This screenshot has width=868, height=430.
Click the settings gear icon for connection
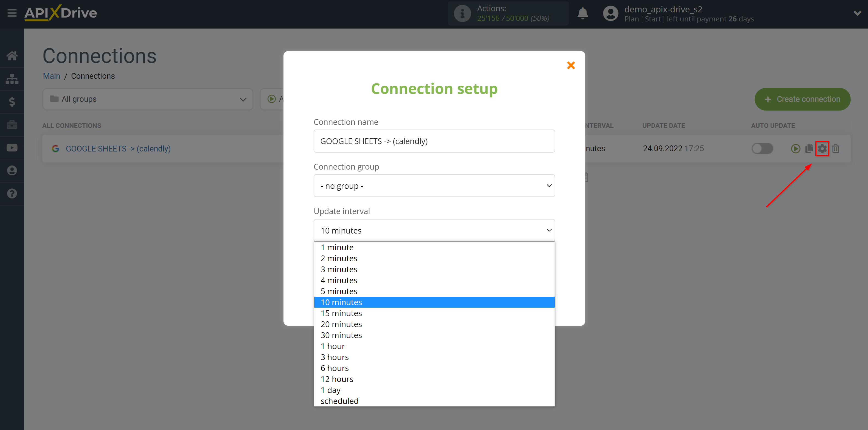click(822, 148)
